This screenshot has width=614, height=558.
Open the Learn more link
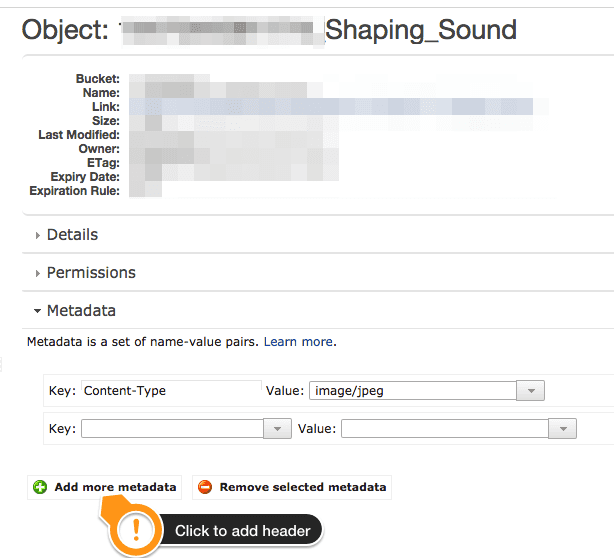coord(299,342)
